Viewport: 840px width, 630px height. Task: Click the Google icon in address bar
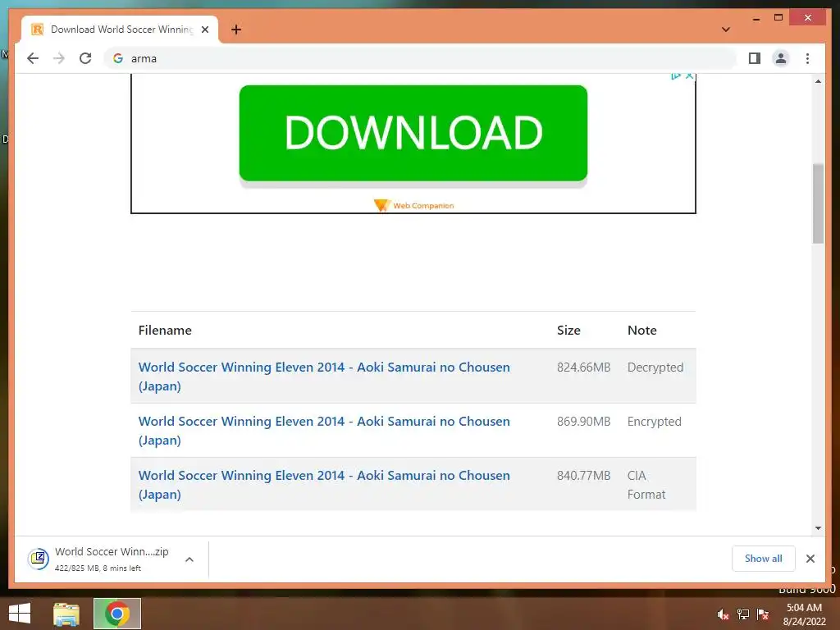click(118, 58)
